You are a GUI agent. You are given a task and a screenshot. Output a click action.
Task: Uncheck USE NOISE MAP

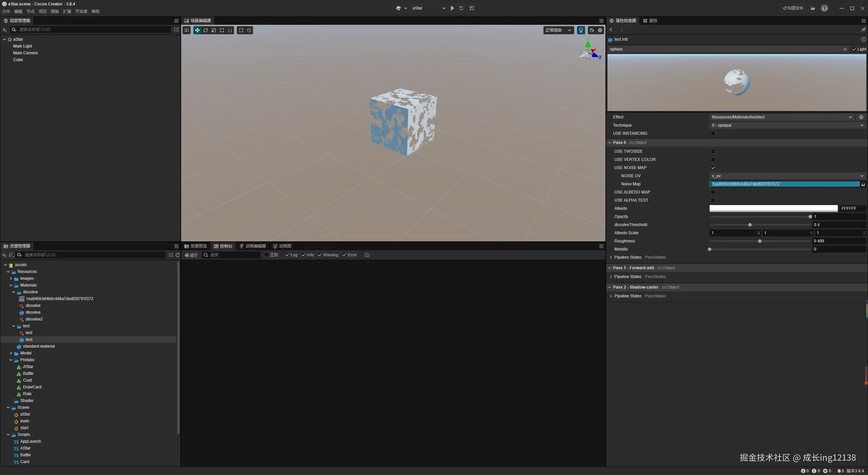tap(713, 168)
